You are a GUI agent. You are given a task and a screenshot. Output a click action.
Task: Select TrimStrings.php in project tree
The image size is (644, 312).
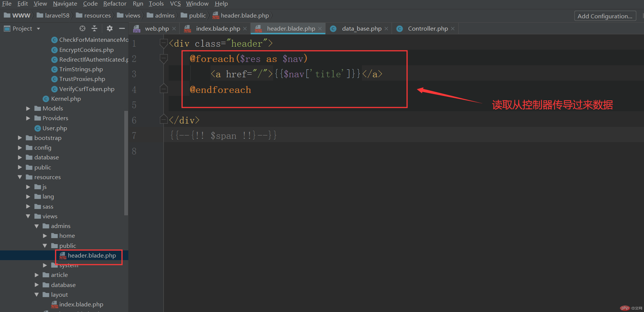click(77, 69)
